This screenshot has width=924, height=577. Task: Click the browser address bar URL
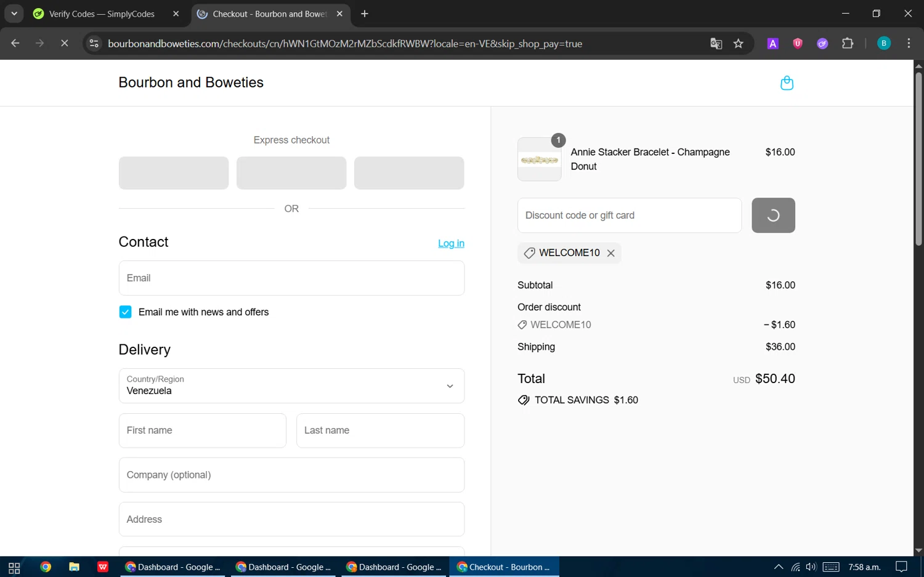(345, 44)
